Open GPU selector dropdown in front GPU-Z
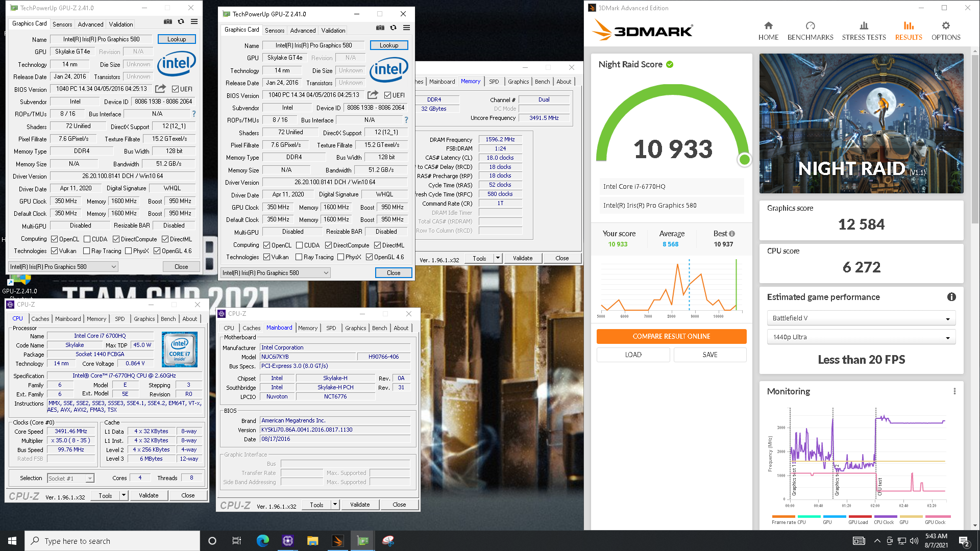 point(276,273)
